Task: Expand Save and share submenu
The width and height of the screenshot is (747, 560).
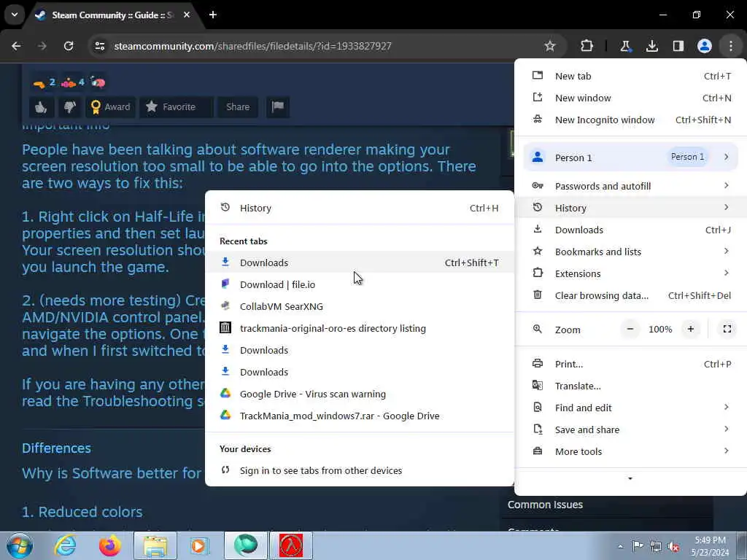Action: pyautogui.click(x=630, y=430)
